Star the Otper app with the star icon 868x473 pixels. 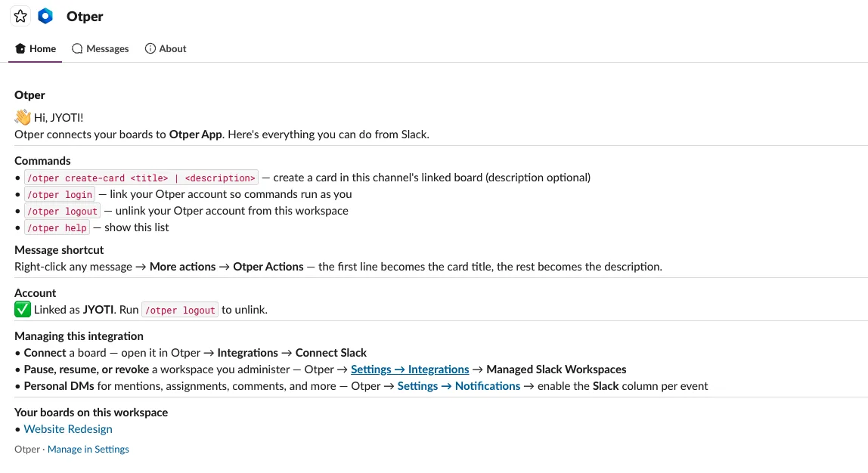pyautogui.click(x=20, y=16)
